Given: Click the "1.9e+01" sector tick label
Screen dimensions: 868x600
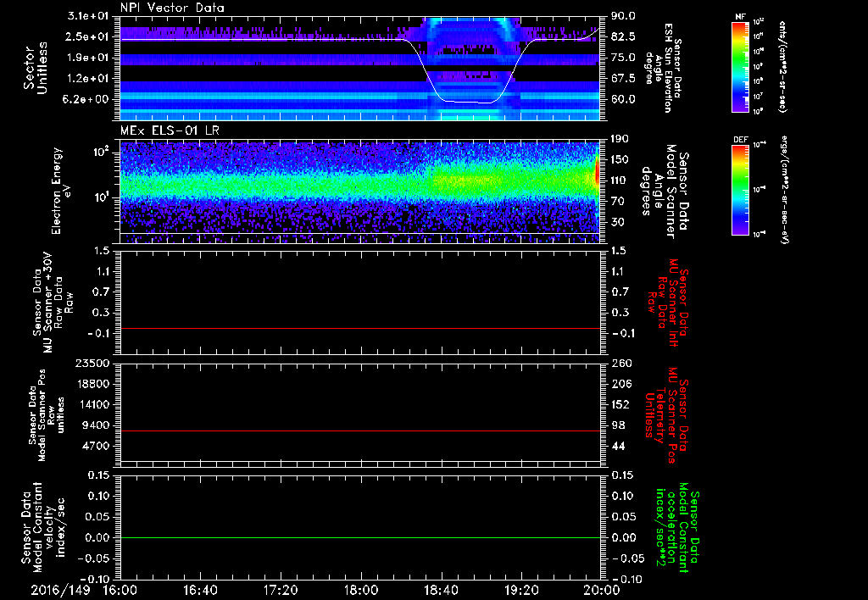Looking at the screenshot, I should click(90, 58).
